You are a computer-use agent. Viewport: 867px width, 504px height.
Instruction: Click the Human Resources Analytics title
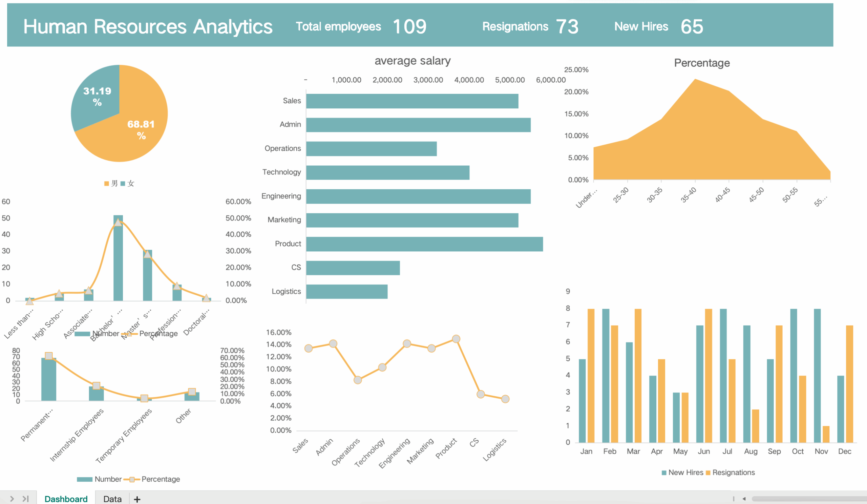pyautogui.click(x=148, y=26)
